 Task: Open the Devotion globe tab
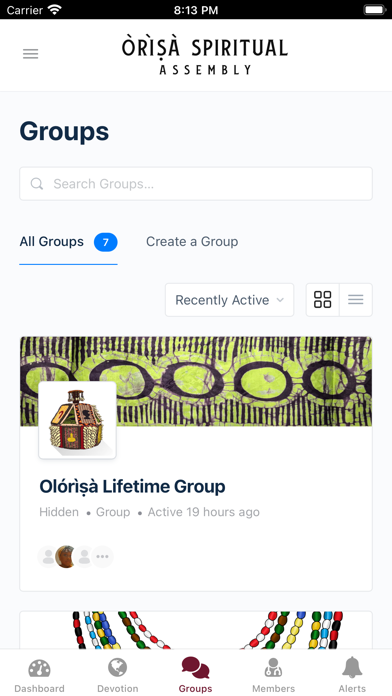(118, 676)
